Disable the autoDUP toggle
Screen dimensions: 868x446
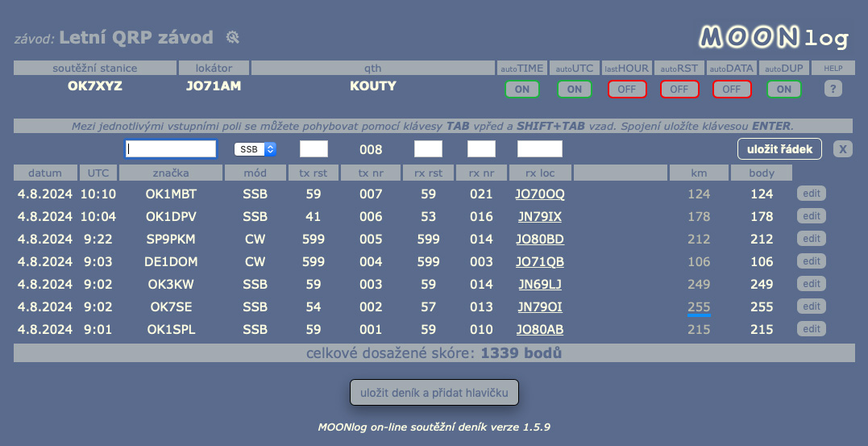coord(784,90)
